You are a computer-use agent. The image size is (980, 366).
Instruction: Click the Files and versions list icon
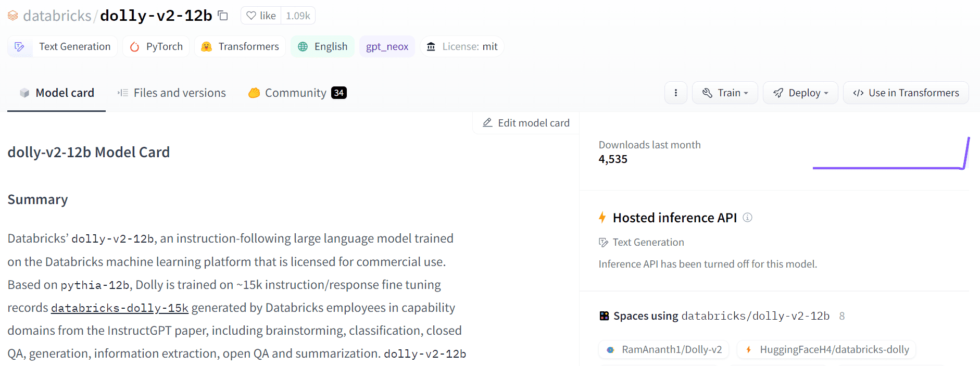tap(123, 93)
